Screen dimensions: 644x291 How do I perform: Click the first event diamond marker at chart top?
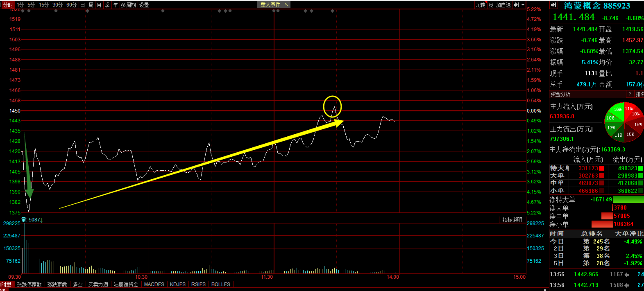coord(23,11)
